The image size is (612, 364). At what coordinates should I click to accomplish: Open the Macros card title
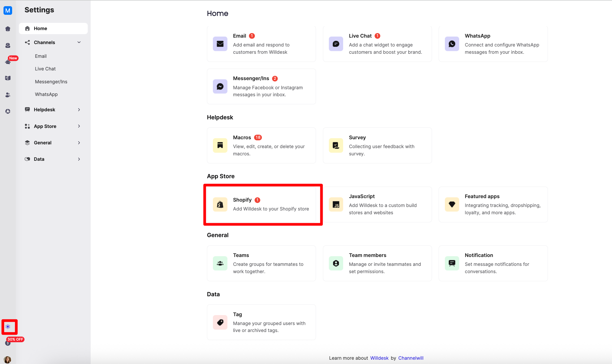click(242, 138)
